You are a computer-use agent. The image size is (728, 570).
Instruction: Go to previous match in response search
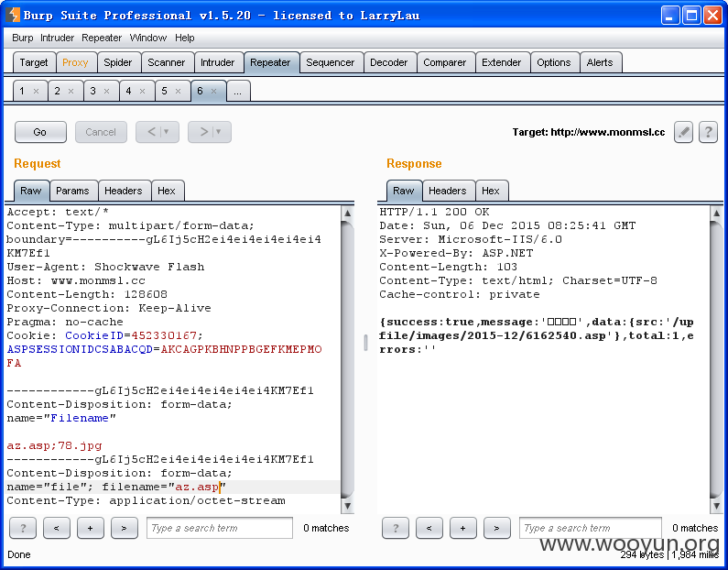[429, 528]
